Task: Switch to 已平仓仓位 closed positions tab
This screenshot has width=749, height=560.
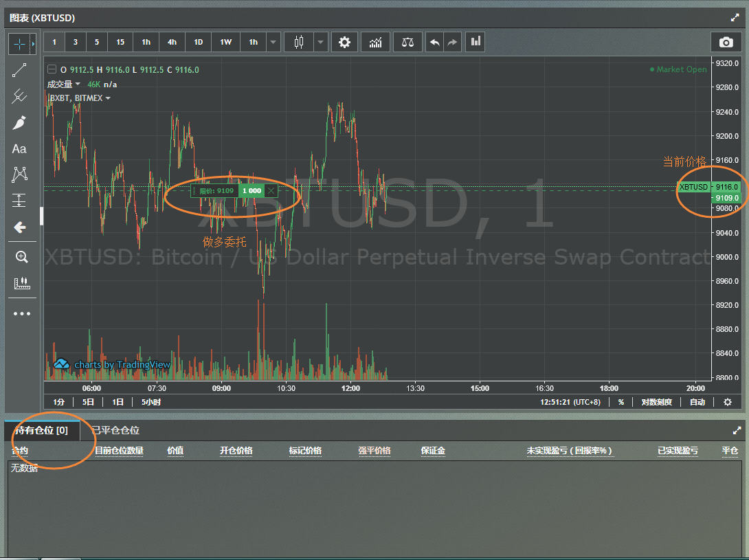Action: pos(115,431)
